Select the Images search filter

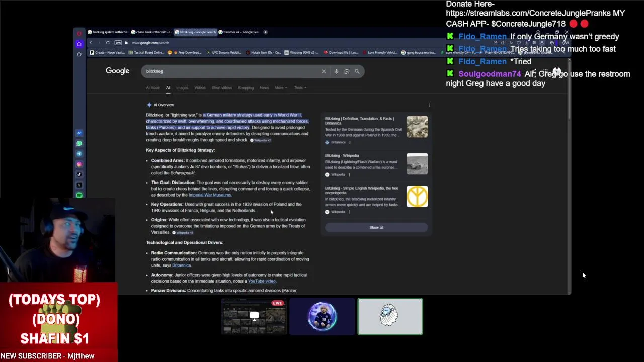(x=182, y=88)
